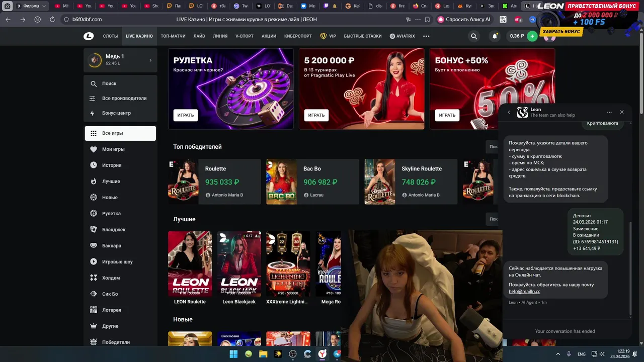Open notifications bell icon
Image resolution: width=644 pixels, height=362 pixels.
(x=495, y=36)
